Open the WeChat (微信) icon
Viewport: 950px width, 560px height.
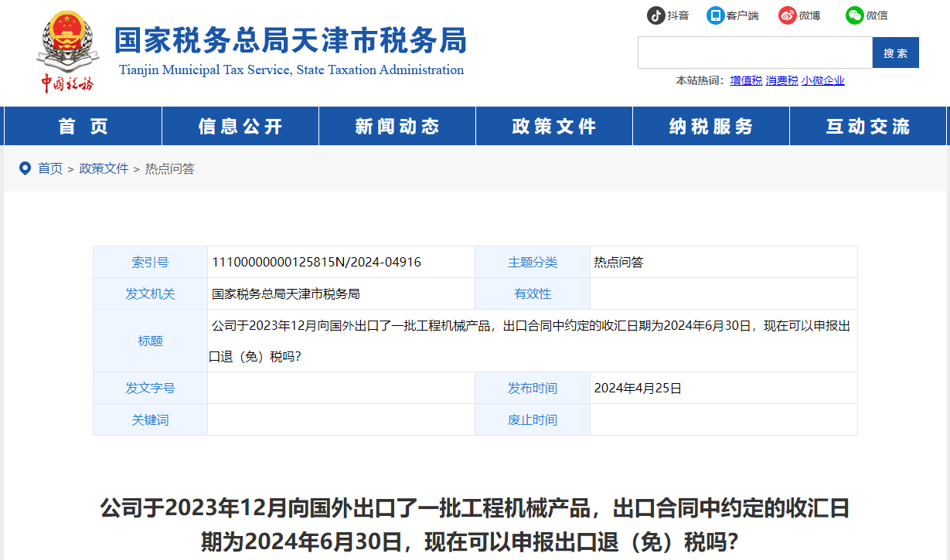854,15
